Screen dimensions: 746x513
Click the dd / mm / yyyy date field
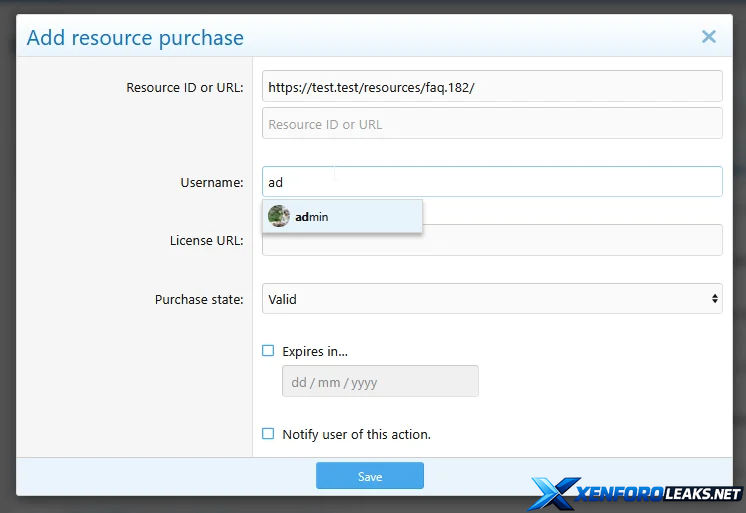[x=380, y=382]
